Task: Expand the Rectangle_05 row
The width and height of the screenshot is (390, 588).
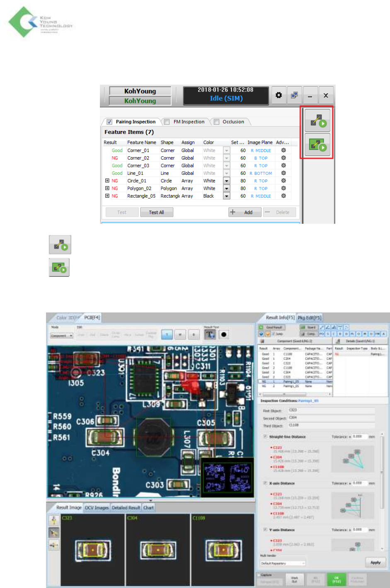Action: point(107,196)
